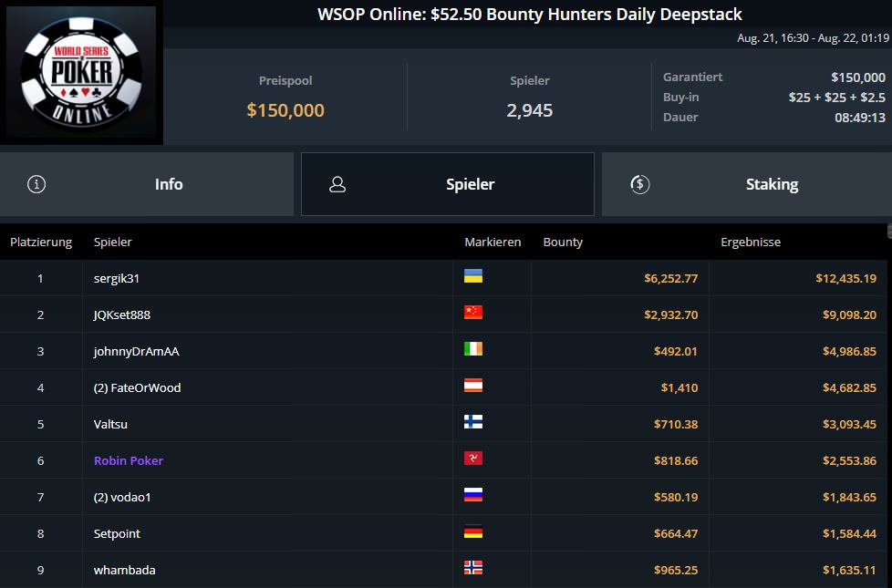Click the staking dollar icon
Image resolution: width=892 pixels, height=588 pixels.
(639, 184)
